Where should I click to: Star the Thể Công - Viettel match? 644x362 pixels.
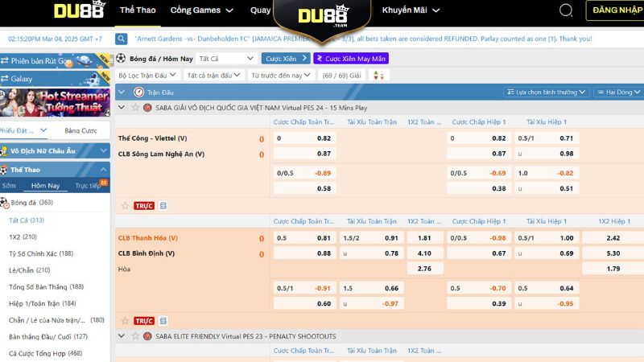pyautogui.click(x=125, y=206)
